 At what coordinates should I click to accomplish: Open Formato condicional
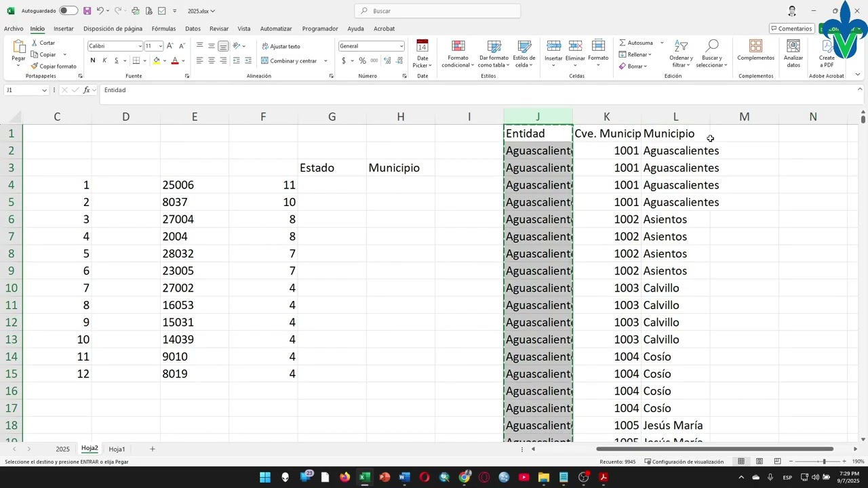click(458, 53)
